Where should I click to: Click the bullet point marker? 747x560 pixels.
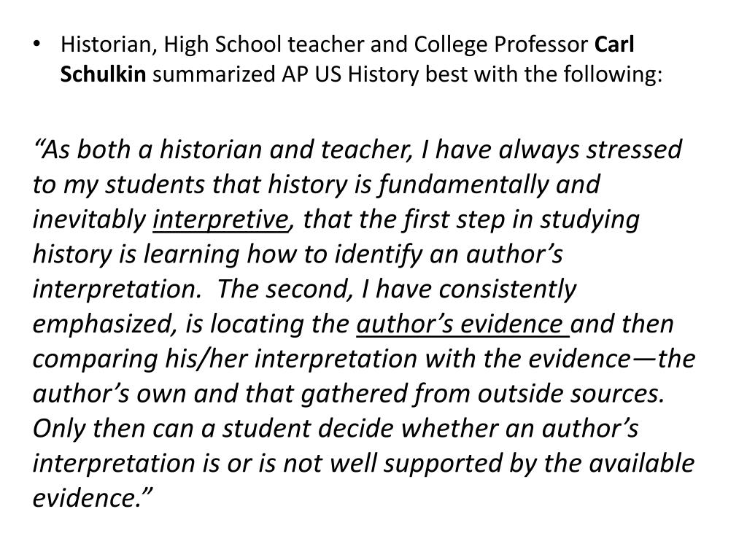tap(36, 44)
